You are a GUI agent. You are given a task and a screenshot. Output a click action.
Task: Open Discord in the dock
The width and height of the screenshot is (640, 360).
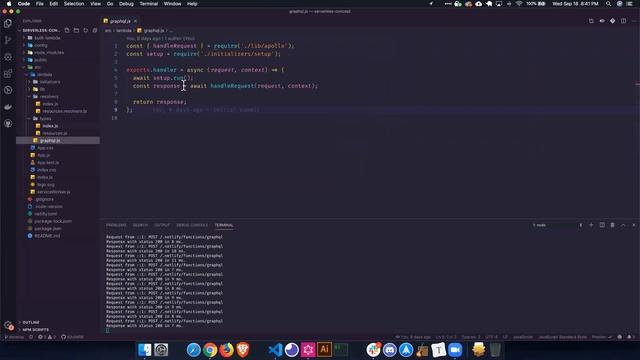(x=389, y=350)
